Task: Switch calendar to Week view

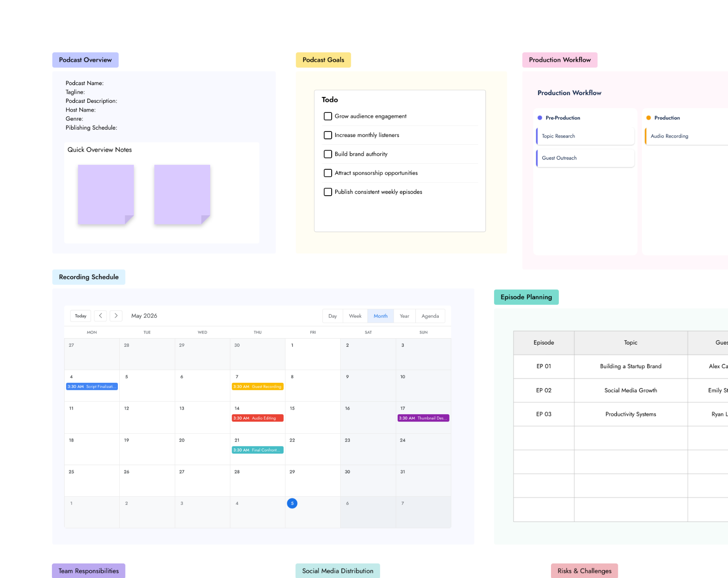Action: point(355,316)
